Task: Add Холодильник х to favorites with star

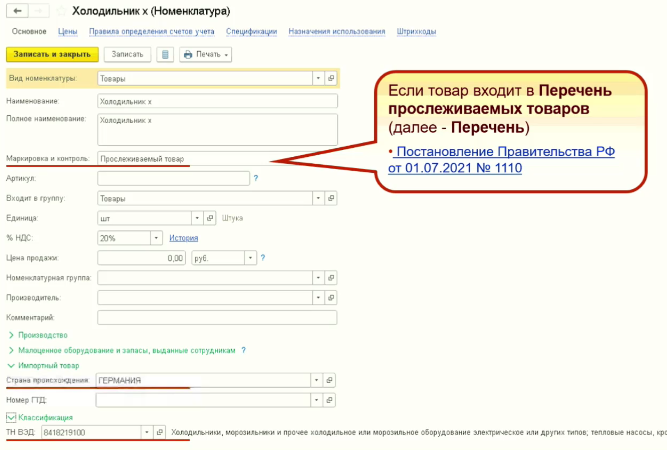Action: (62, 11)
